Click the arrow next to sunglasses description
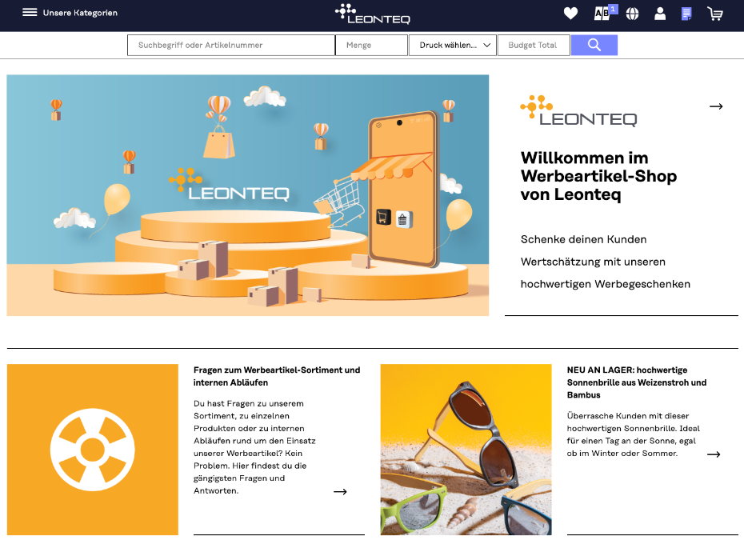Screen dimensions: 744x560 (714, 454)
